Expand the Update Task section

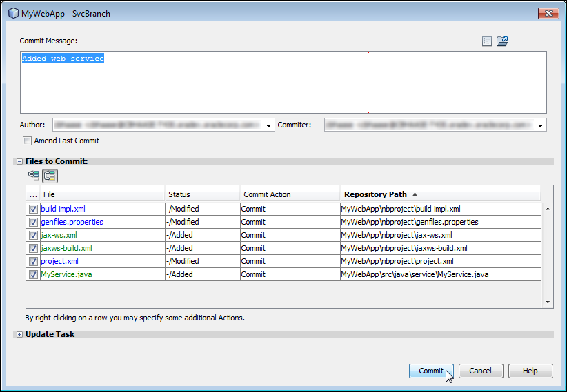coord(19,334)
